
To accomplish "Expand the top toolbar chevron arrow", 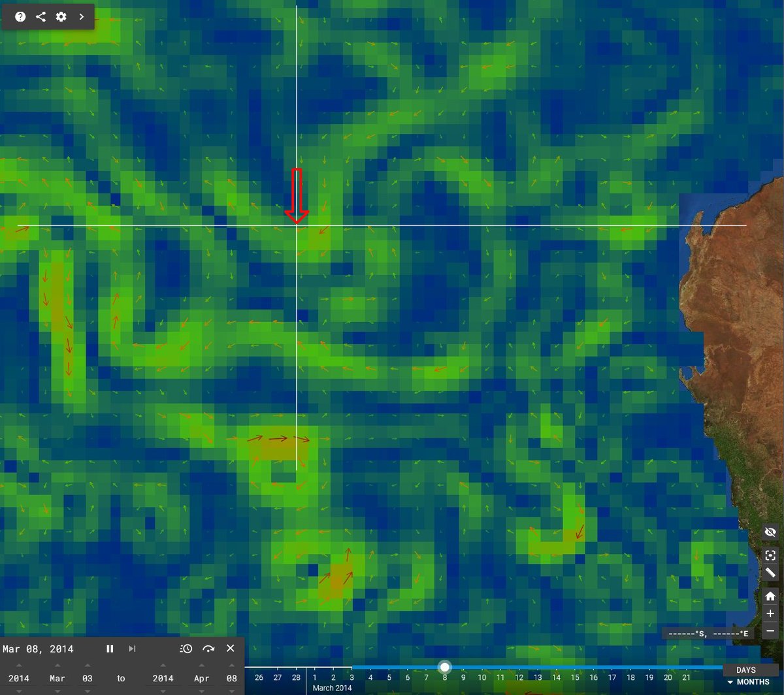I will 81,16.
